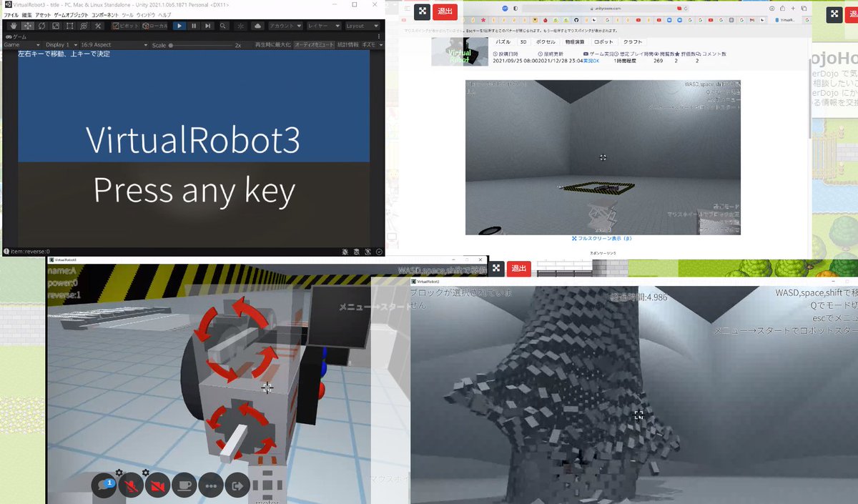858x504 pixels.
Task: Open Unity search magnifier icon
Action: click(224, 26)
